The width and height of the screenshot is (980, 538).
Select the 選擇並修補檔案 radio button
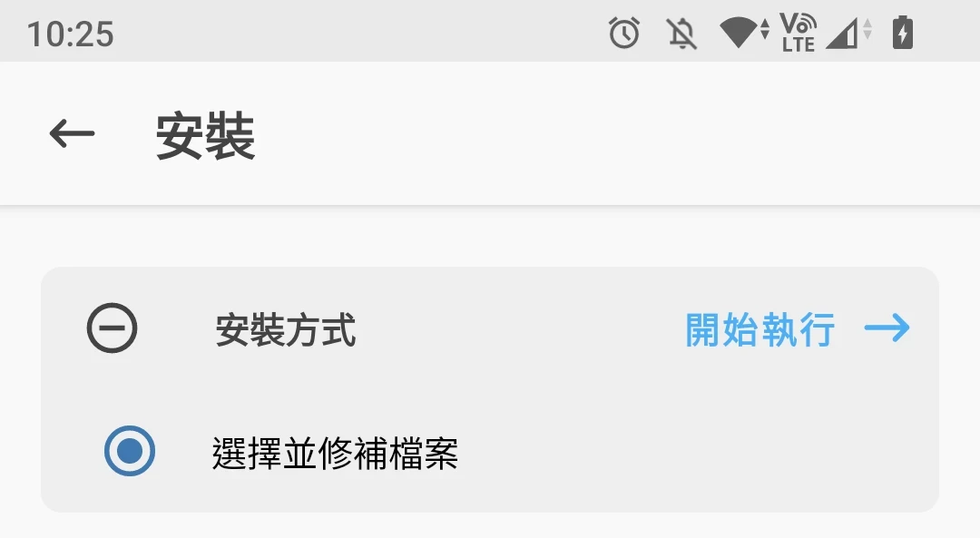click(x=130, y=451)
